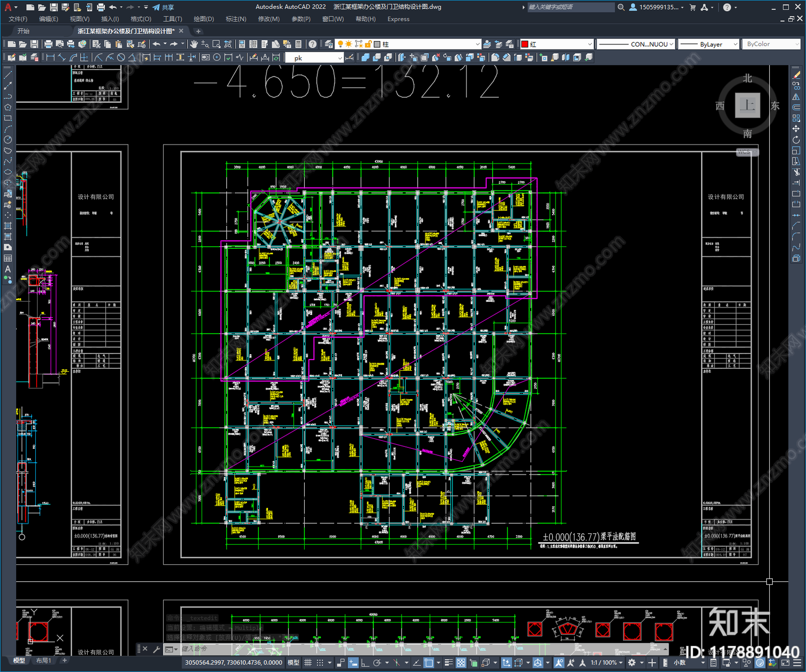Click the Plot print icon in standard toolbar
Screen dimensions: 806x672
pyautogui.click(x=48, y=44)
